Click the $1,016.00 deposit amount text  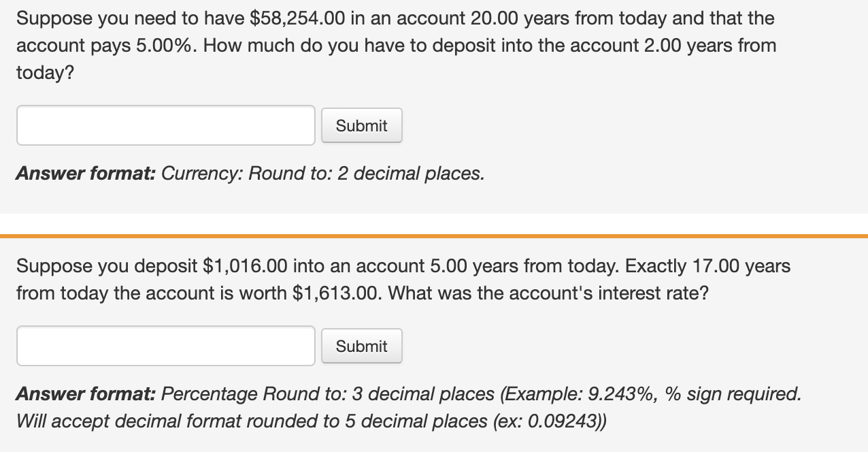(x=245, y=266)
